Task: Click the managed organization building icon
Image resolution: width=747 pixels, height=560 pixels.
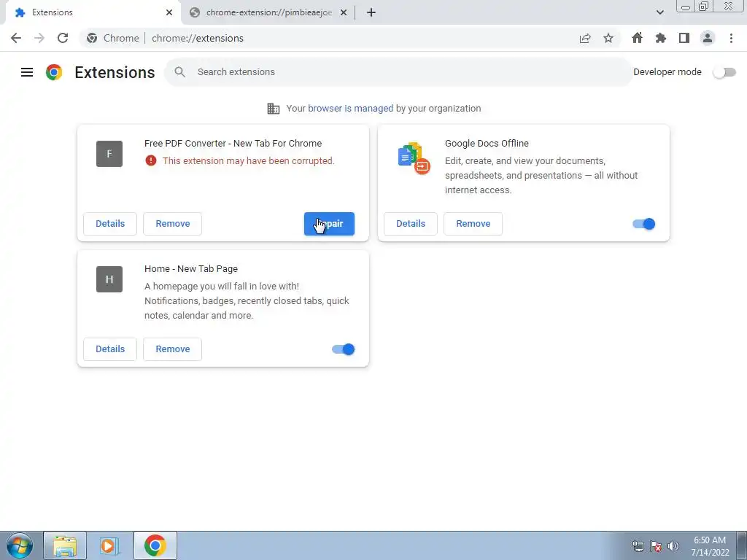Action: click(274, 109)
